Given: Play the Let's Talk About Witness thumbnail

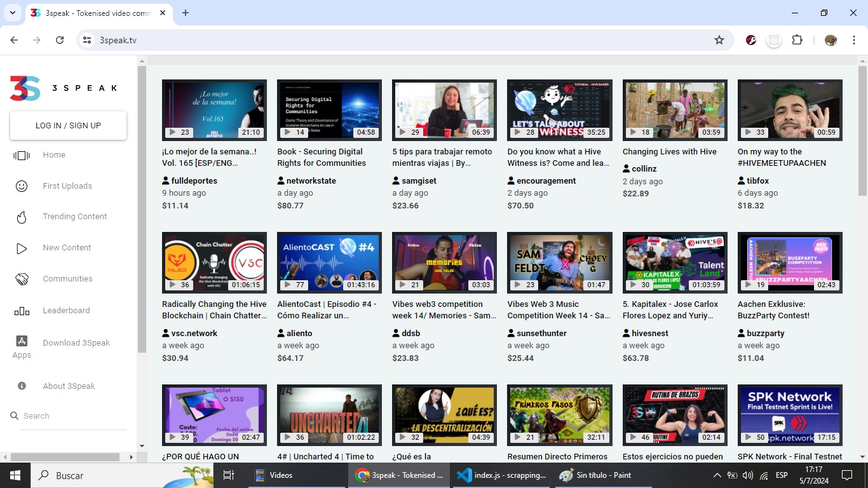Looking at the screenshot, I should [x=559, y=110].
